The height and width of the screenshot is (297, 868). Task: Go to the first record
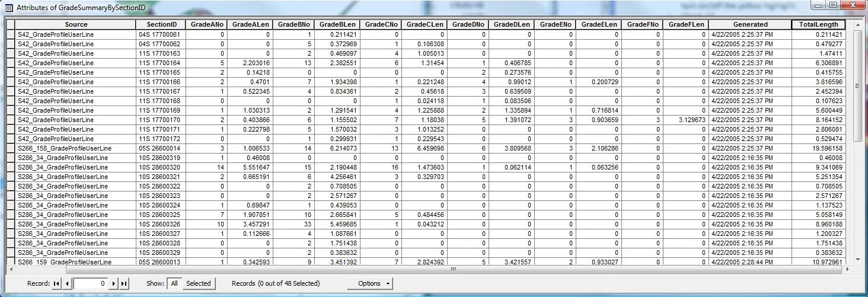56,283
